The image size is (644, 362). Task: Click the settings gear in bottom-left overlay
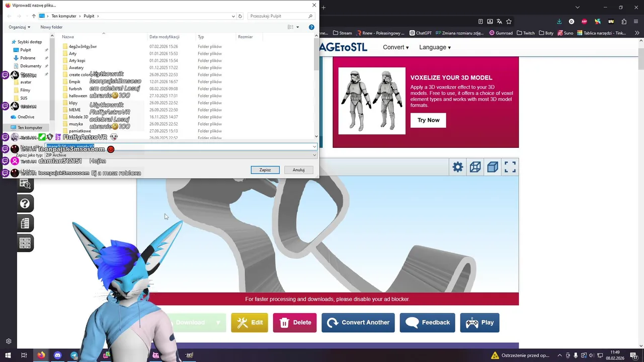[9, 341]
